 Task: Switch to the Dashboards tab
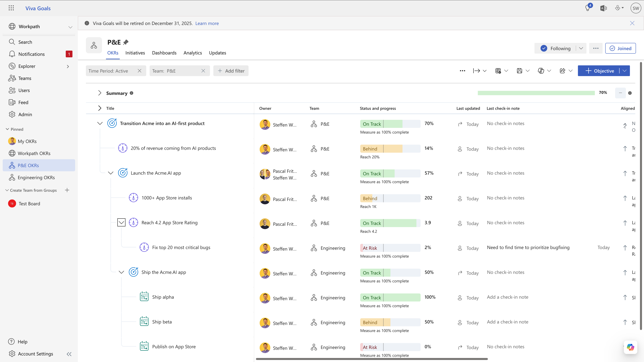click(x=164, y=53)
